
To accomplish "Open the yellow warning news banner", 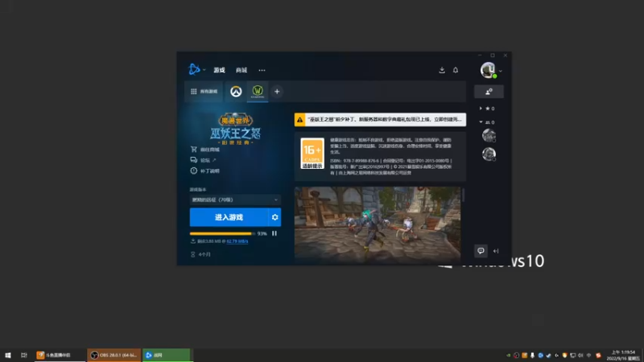I will click(x=380, y=119).
